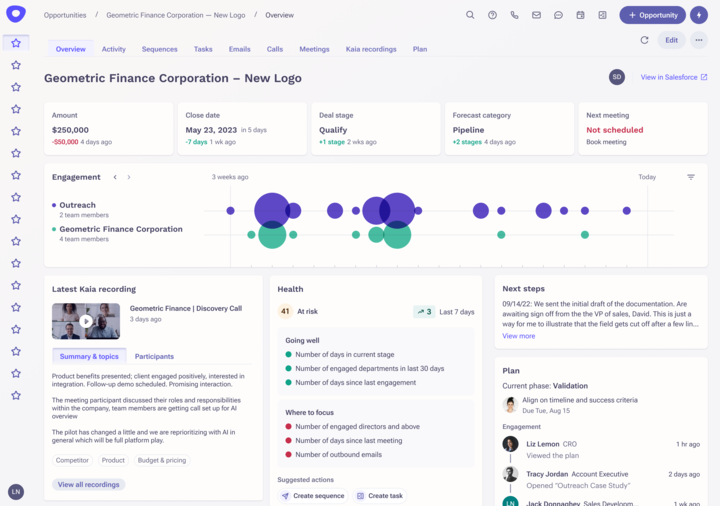Select the Summary & topics tab
Image resolution: width=720 pixels, height=506 pixels.
point(89,356)
